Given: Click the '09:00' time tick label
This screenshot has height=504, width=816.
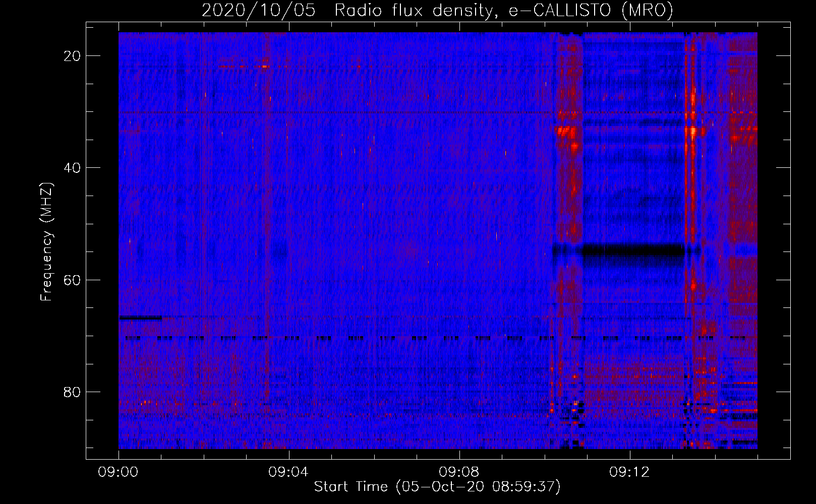Looking at the screenshot, I should (118, 472).
